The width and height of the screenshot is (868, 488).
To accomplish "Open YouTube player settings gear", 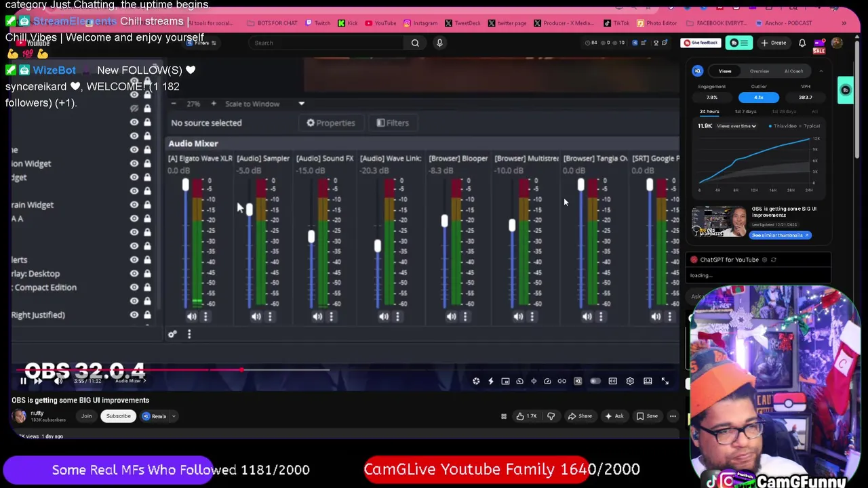I will pyautogui.click(x=630, y=382).
